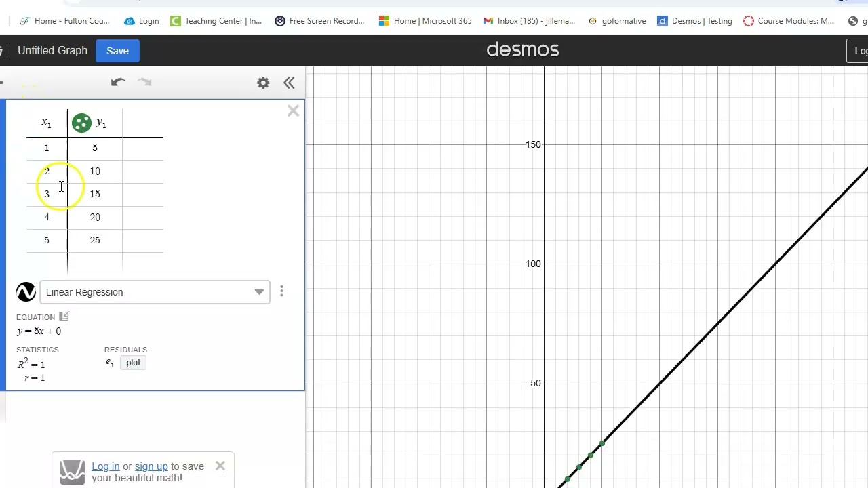868x488 pixels.
Task: Open the Desmos | Testing bookmark
Action: (695, 21)
